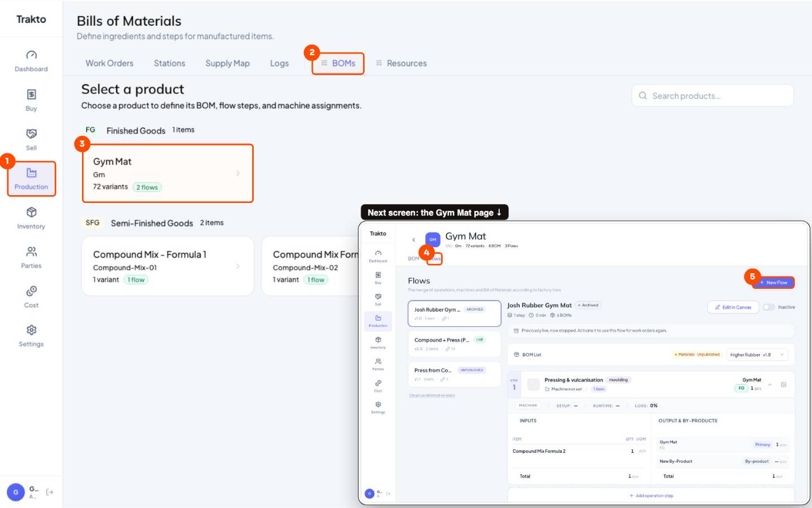Screen dimensions: 812x508
Task: Select the Compound + Press live flow card
Action: [455, 344]
